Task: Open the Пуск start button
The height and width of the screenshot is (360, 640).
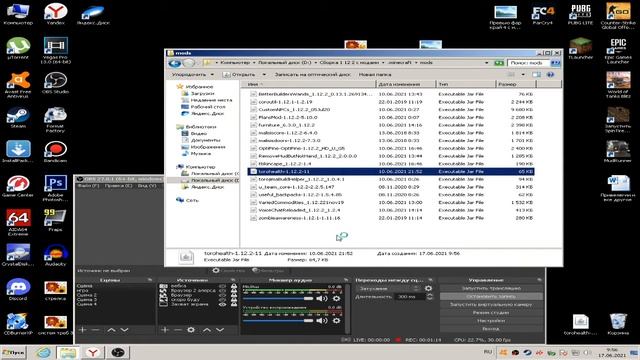Action: 13,352
